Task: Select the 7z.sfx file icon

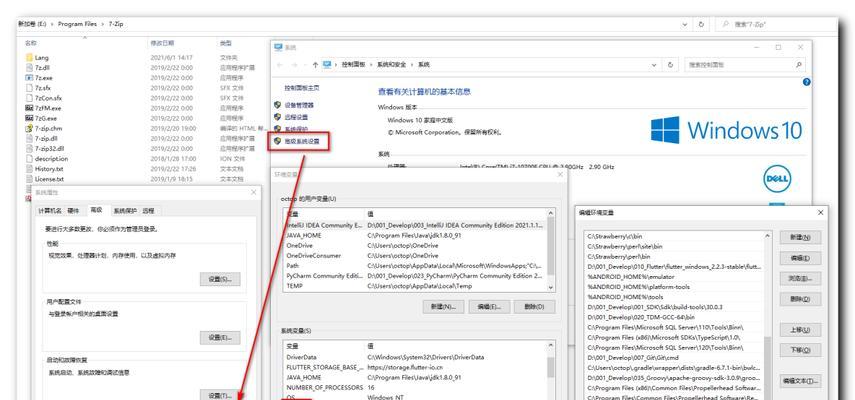Action: click(x=29, y=88)
